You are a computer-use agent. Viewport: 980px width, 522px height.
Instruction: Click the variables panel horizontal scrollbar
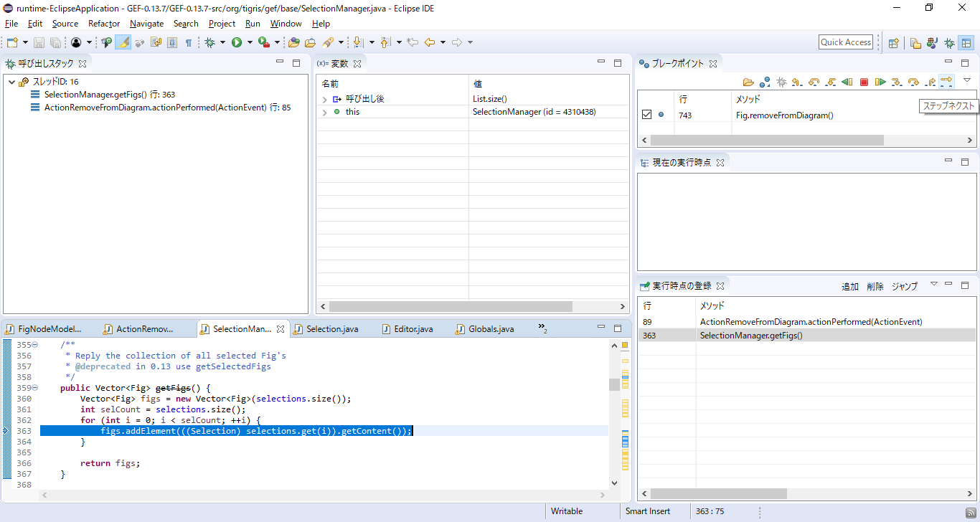tap(450, 306)
